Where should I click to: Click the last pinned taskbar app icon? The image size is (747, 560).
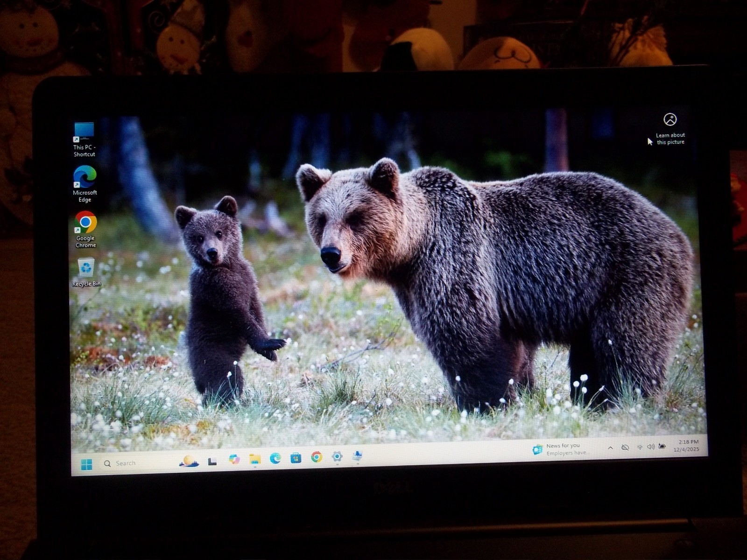357,455
